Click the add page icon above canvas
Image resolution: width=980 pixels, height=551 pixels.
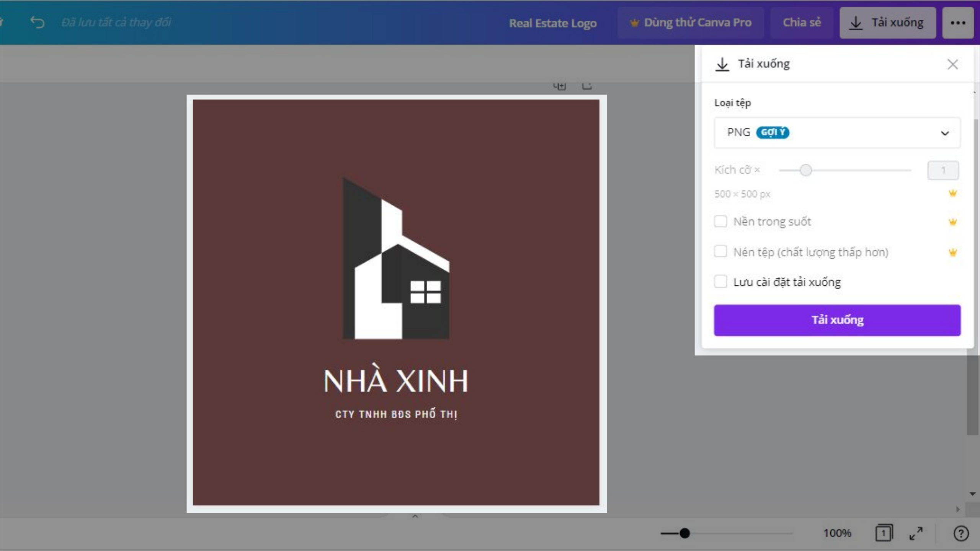587,86
